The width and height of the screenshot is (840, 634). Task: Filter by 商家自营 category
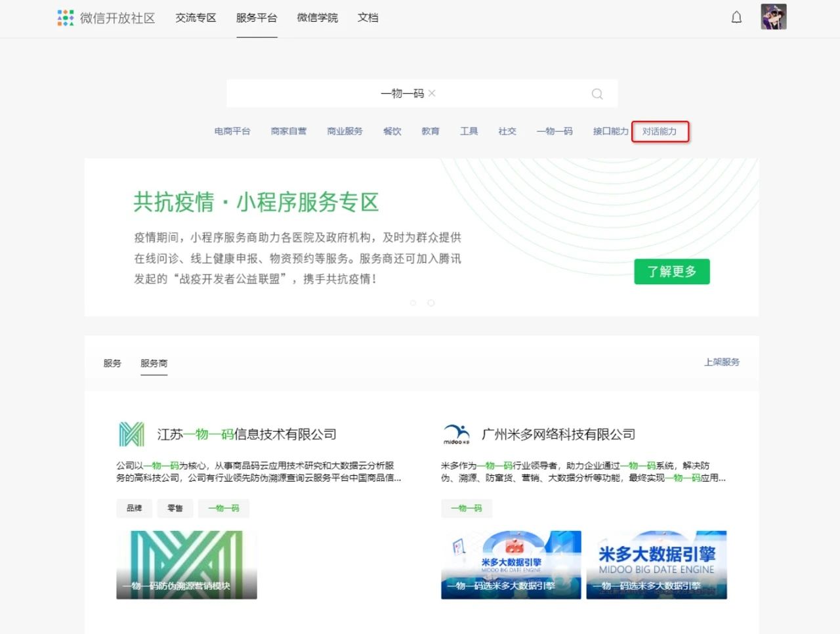click(x=289, y=131)
